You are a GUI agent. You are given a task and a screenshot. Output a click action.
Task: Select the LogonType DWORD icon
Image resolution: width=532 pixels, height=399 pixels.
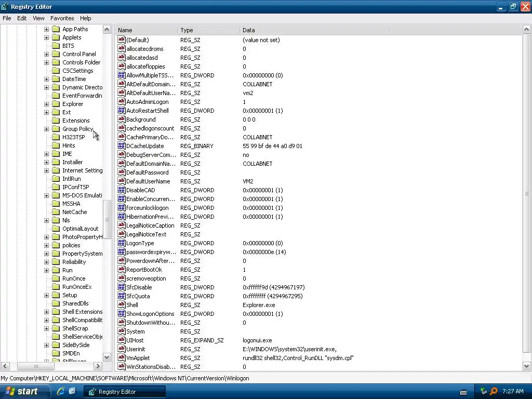point(122,243)
